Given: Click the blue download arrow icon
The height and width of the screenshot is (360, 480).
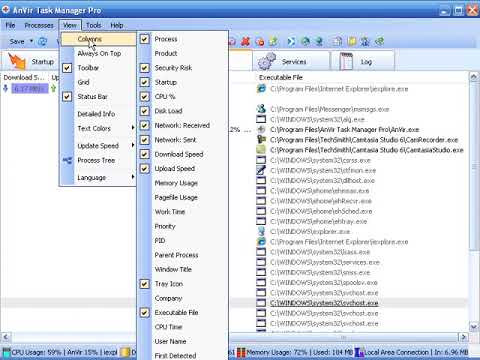Looking at the screenshot, I should click(x=5, y=88).
